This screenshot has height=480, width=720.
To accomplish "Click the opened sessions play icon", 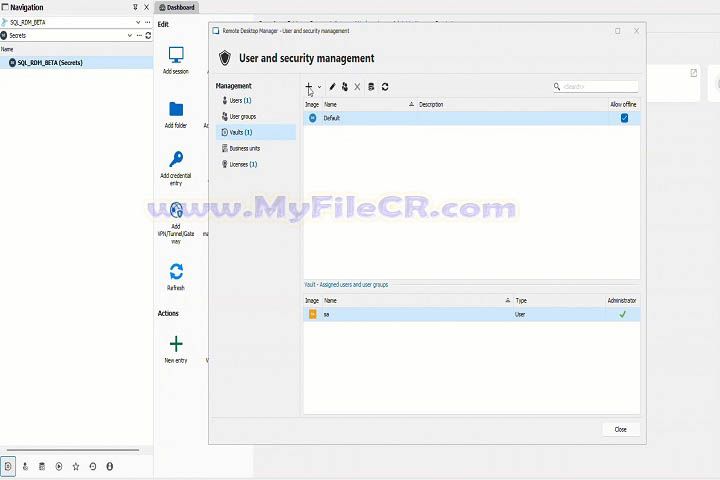I will (x=59, y=466).
